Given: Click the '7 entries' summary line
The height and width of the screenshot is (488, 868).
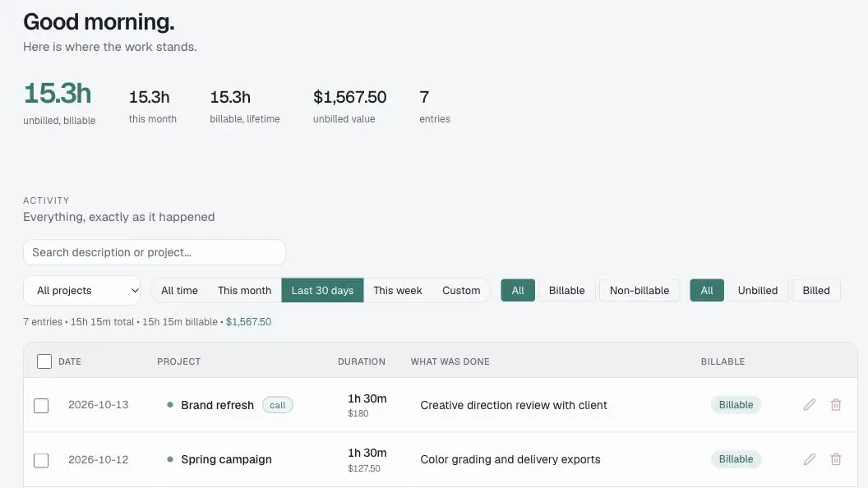Looking at the screenshot, I should (x=147, y=322).
